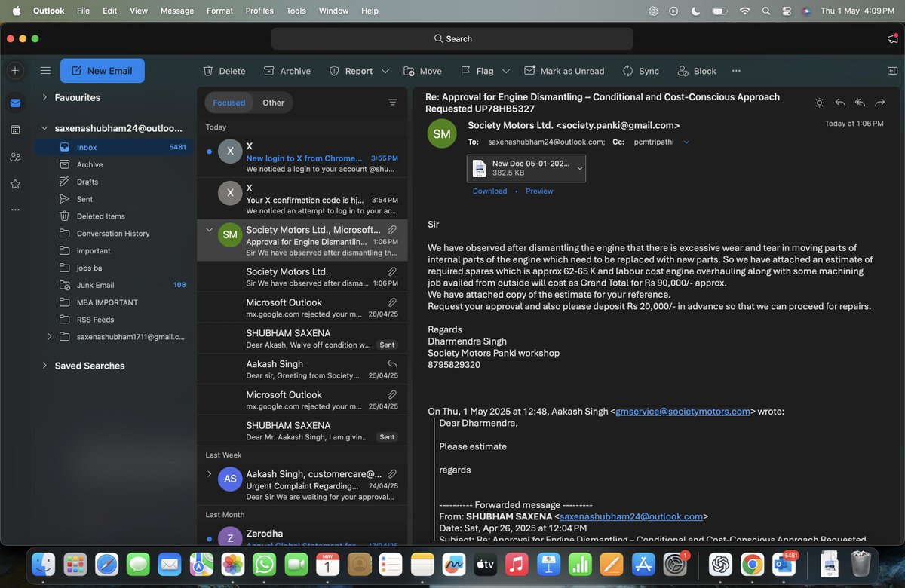Screen dimensions: 905x588
Task: Open the Deleted Items folder
Action: 113,216
